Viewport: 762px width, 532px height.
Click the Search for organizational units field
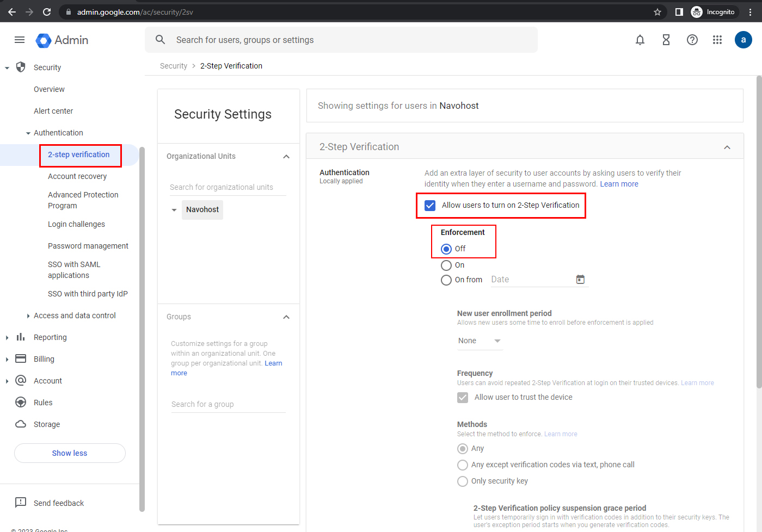(228, 187)
